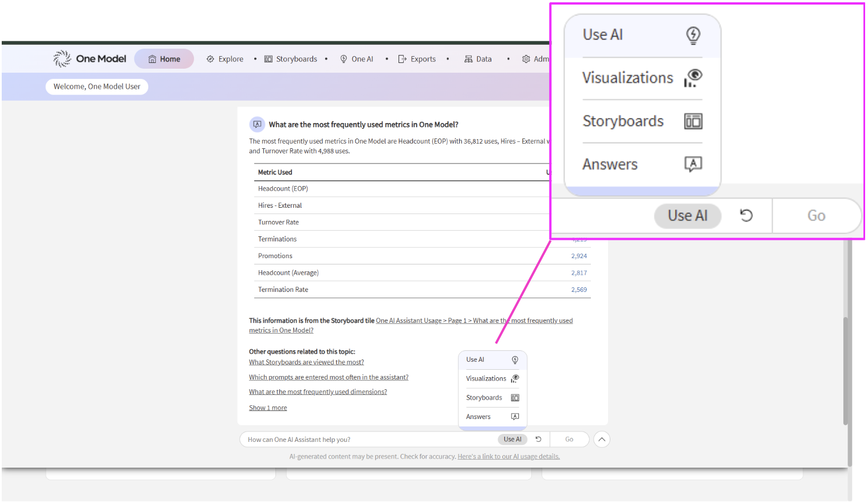Collapse the assistant panel with the chevron-up button
This screenshot has width=868, height=502.
[602, 439]
